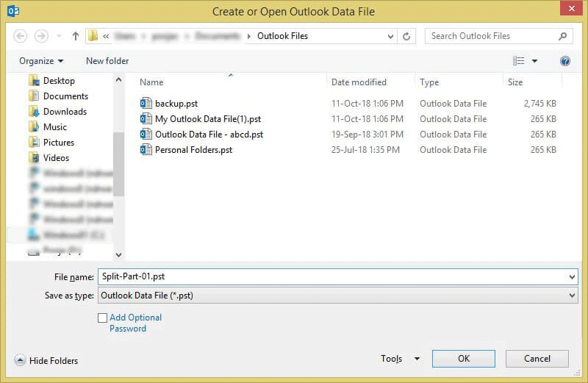
Task: Sort files by Date modified column
Action: (359, 82)
